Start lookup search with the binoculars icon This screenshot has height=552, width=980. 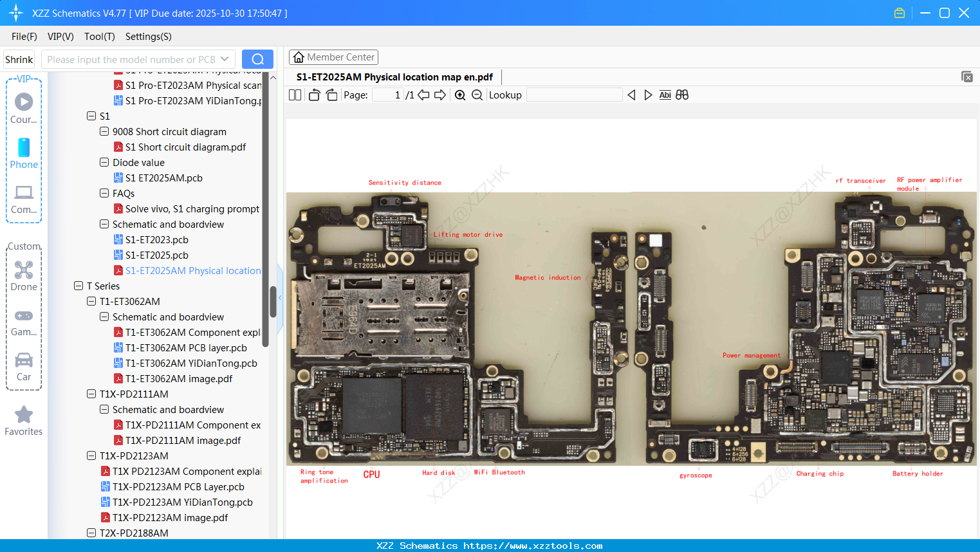point(681,95)
